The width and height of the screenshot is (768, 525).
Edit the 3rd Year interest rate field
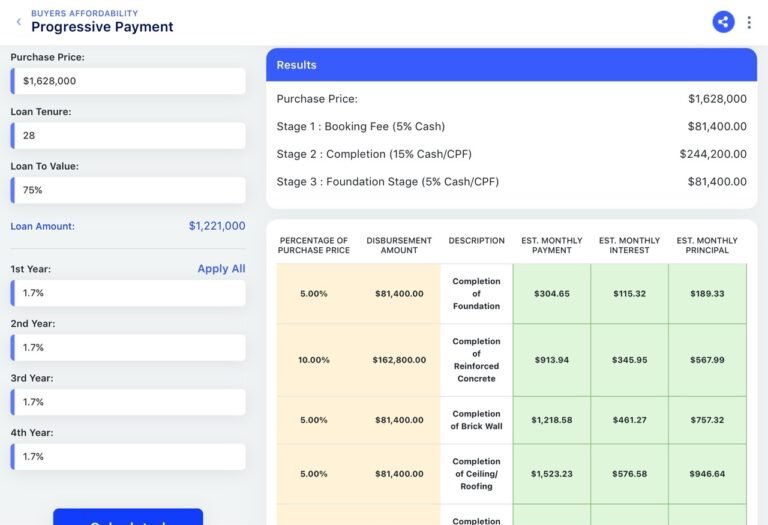(128, 402)
